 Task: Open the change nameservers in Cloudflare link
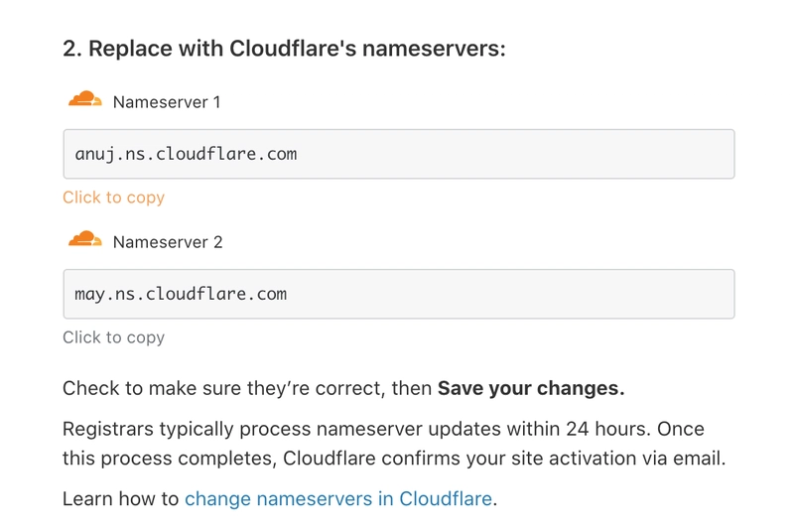338,499
